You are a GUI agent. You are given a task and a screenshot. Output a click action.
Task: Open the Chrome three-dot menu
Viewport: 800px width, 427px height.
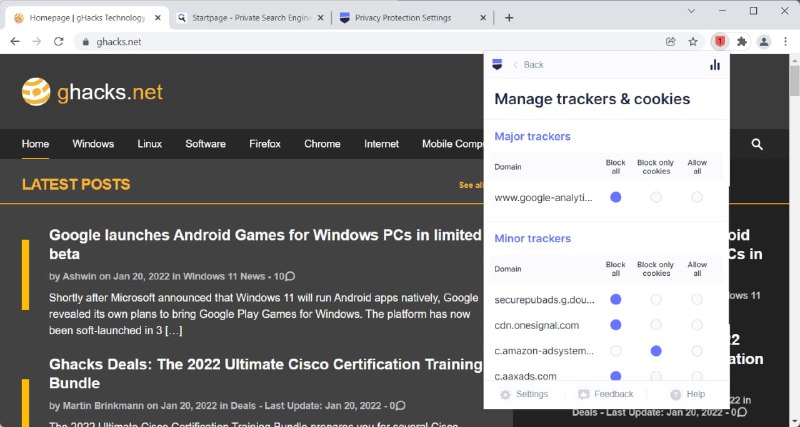[786, 42]
